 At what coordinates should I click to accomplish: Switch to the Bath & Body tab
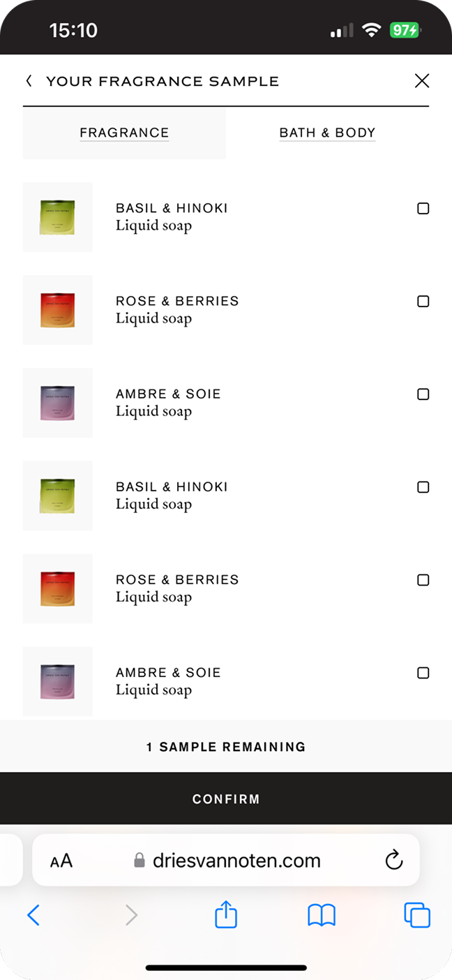pos(327,133)
